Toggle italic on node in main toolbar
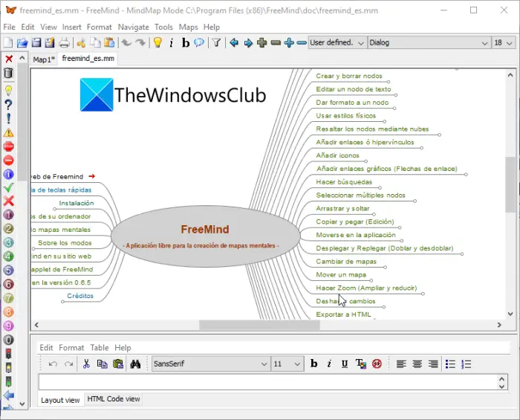The image size is (520, 420). tap(171, 43)
